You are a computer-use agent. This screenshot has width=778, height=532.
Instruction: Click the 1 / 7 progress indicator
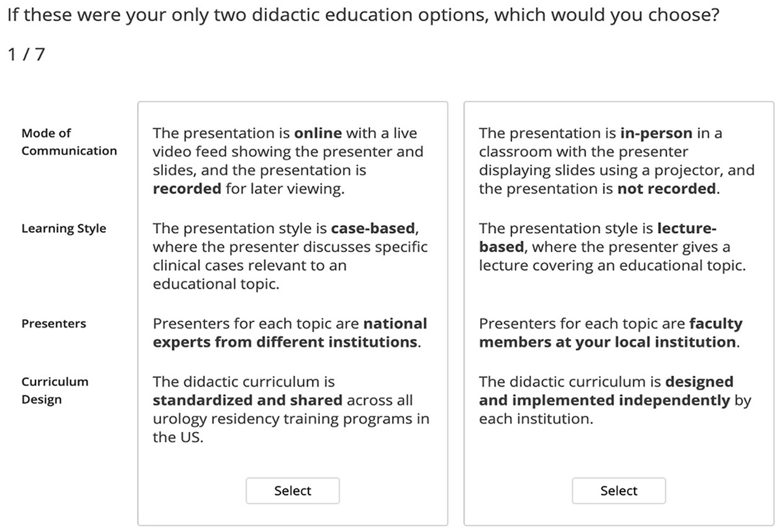[26, 54]
